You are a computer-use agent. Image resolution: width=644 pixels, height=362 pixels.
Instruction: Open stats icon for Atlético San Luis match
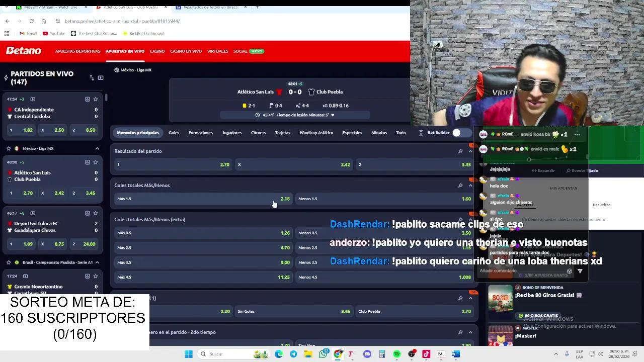[x=87, y=162]
